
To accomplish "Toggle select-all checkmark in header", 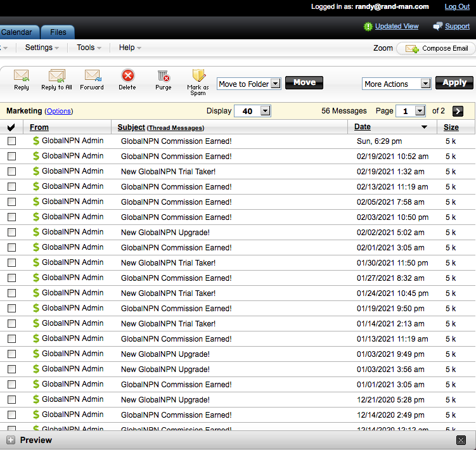I will (11, 127).
